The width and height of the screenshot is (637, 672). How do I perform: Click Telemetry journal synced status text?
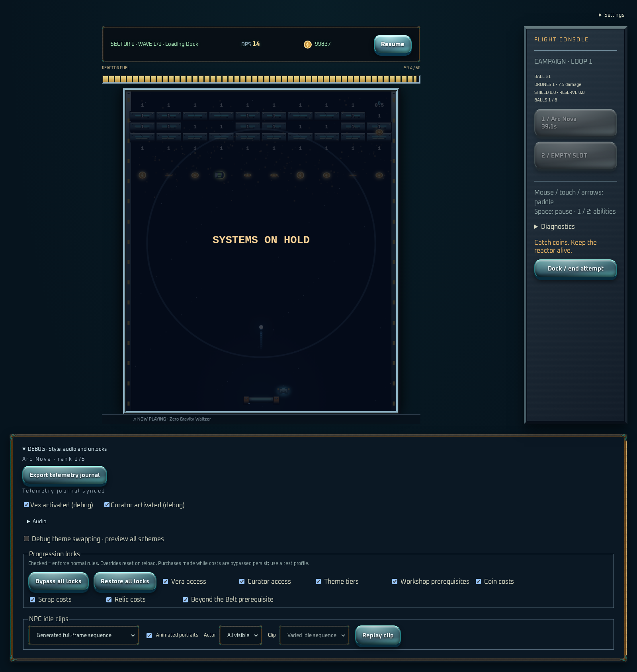(64, 491)
